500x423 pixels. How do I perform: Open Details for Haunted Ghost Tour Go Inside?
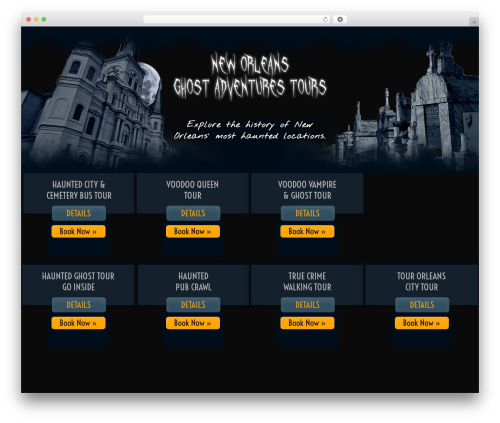click(x=79, y=305)
